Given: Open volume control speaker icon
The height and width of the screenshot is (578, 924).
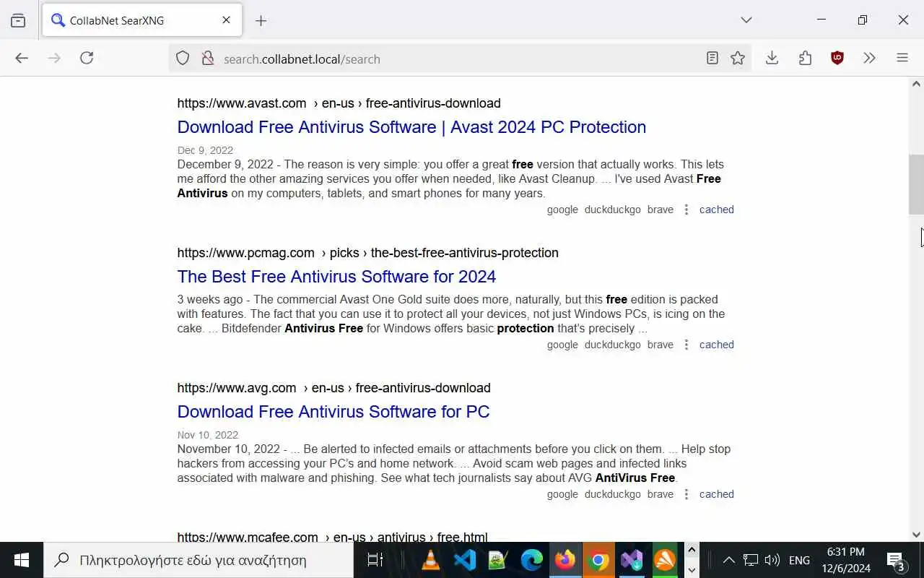Looking at the screenshot, I should tap(772, 560).
